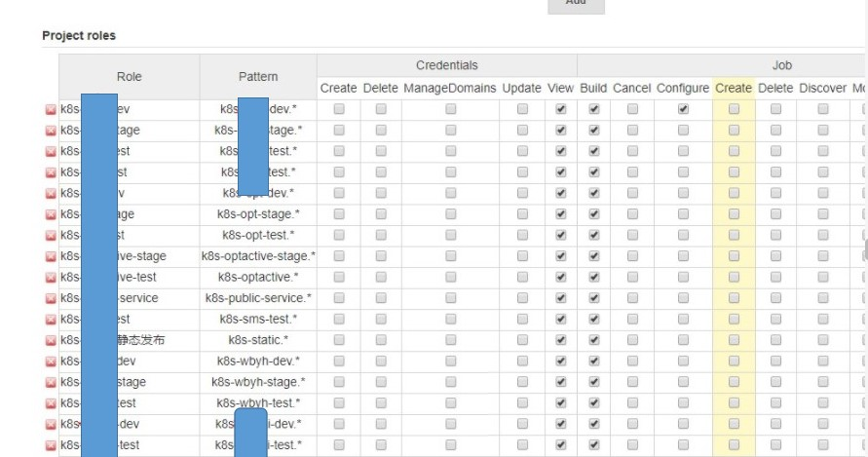Click the Configure column header
Screen dimensions: 868x457
click(683, 89)
